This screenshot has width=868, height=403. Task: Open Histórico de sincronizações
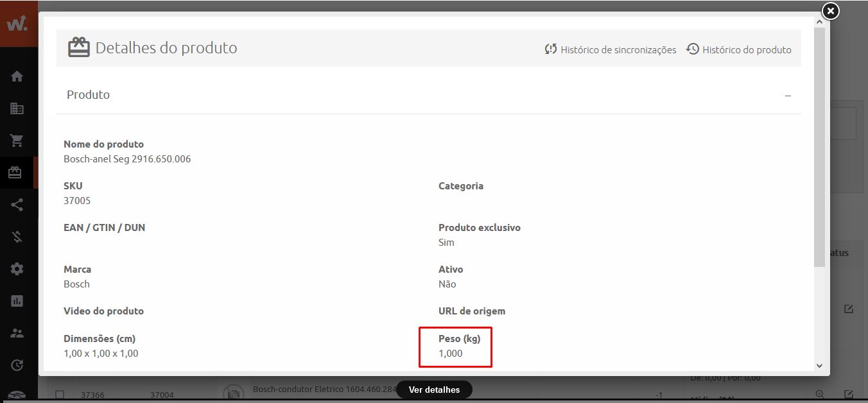pyautogui.click(x=611, y=49)
